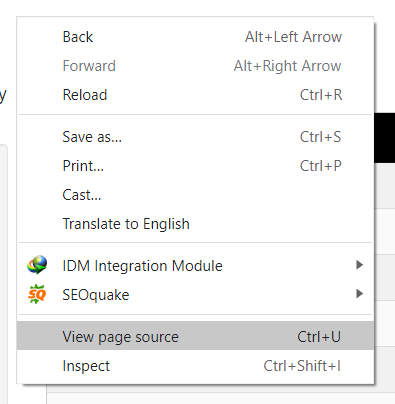395x404 pixels.
Task: Click the Ctrl+Shift+I shortcut text
Action: point(302,366)
